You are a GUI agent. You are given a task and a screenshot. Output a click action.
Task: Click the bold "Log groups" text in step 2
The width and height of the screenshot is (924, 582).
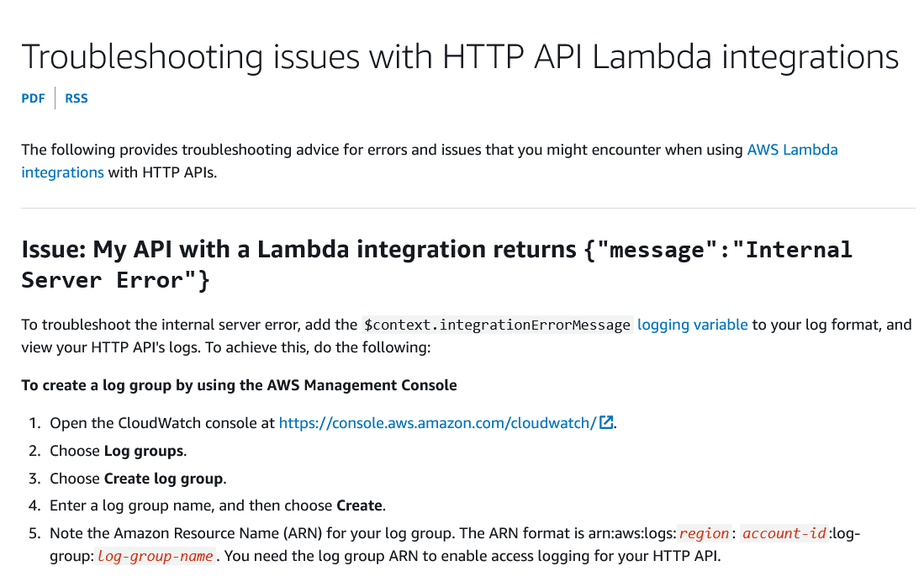click(x=143, y=451)
